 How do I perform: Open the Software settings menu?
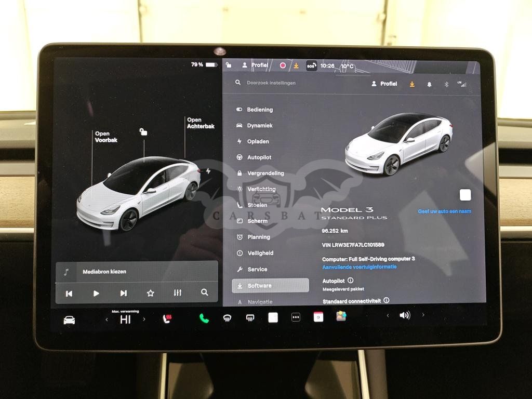pyautogui.click(x=270, y=285)
